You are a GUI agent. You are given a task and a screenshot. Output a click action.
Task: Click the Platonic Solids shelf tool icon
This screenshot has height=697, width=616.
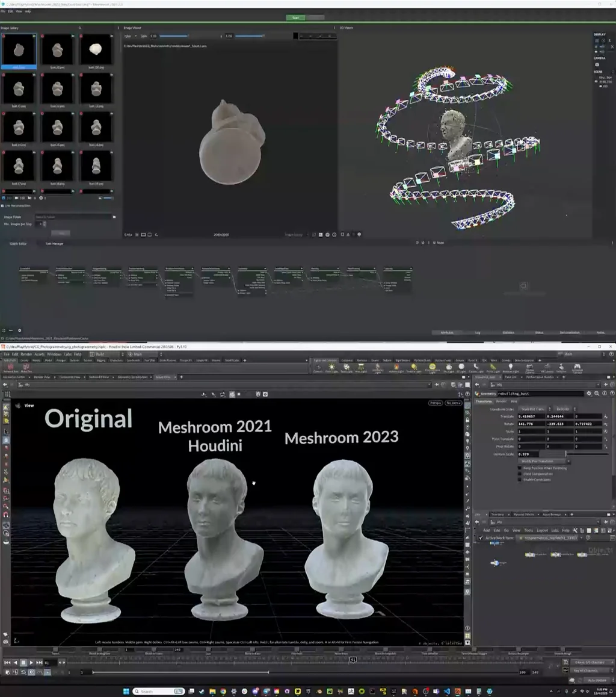(11, 367)
